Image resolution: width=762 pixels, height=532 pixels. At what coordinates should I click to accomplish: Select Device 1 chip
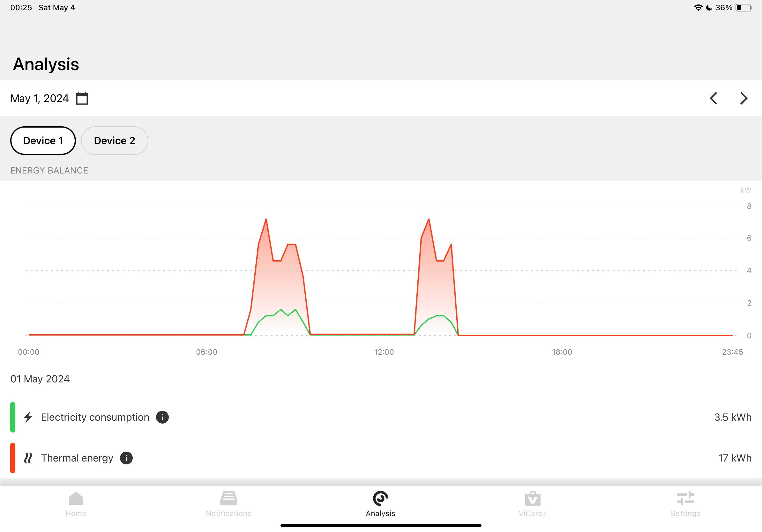[x=43, y=141]
